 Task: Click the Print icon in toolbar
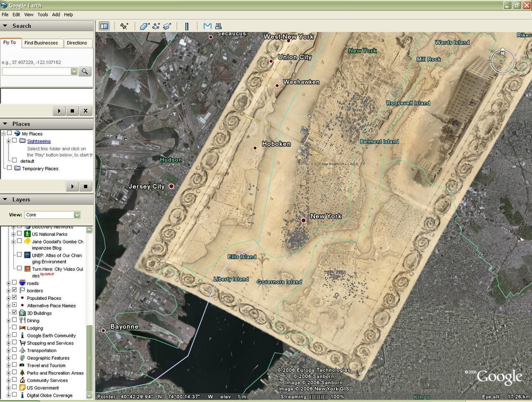click(x=218, y=26)
